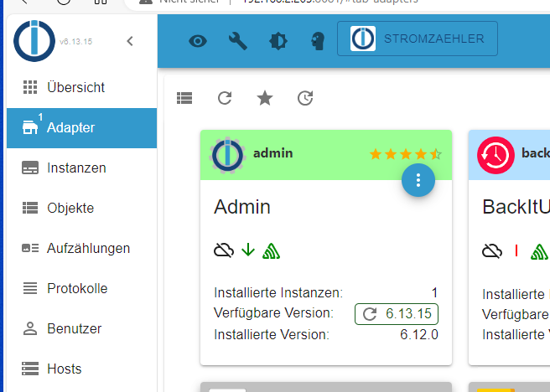Click the installed version 6.12.0 text
550x392 pixels.
click(x=419, y=334)
